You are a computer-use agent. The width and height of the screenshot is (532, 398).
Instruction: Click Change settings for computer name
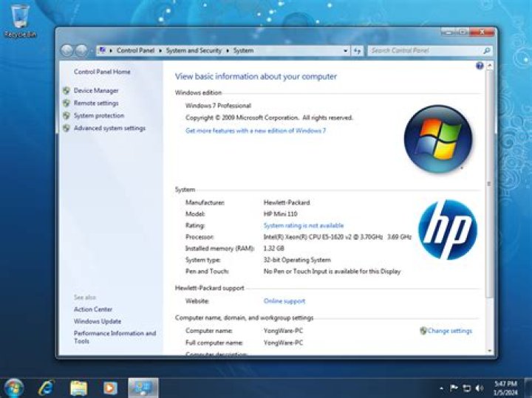coord(449,331)
